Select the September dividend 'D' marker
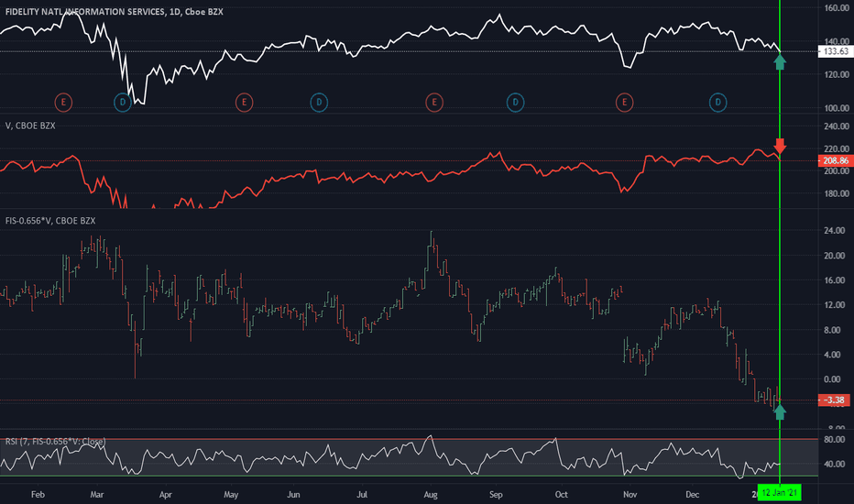The image size is (854, 504). point(515,102)
